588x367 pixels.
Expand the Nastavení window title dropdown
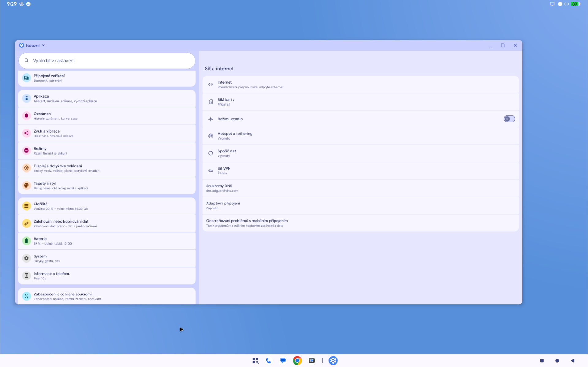(43, 45)
